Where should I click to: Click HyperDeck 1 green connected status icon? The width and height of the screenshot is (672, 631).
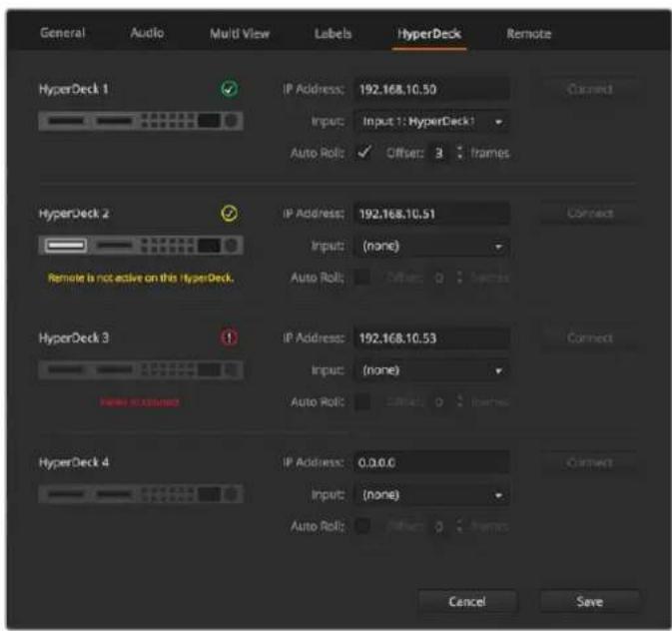230,89
